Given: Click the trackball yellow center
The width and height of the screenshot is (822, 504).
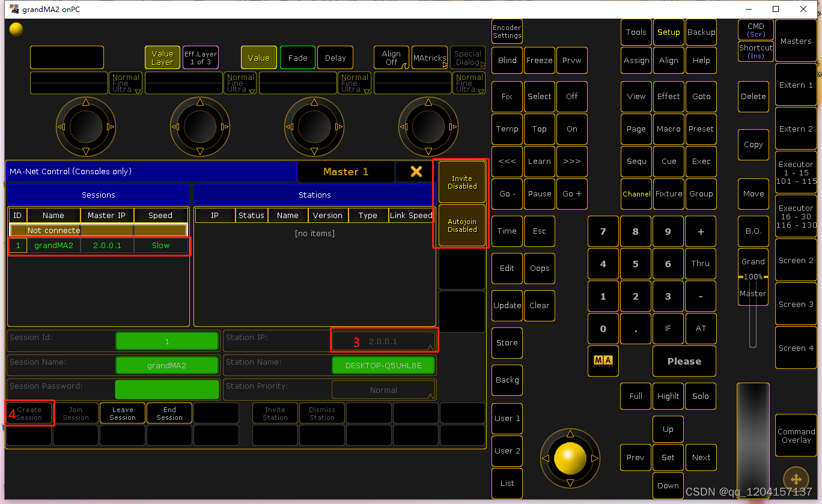Looking at the screenshot, I should coord(570,458).
